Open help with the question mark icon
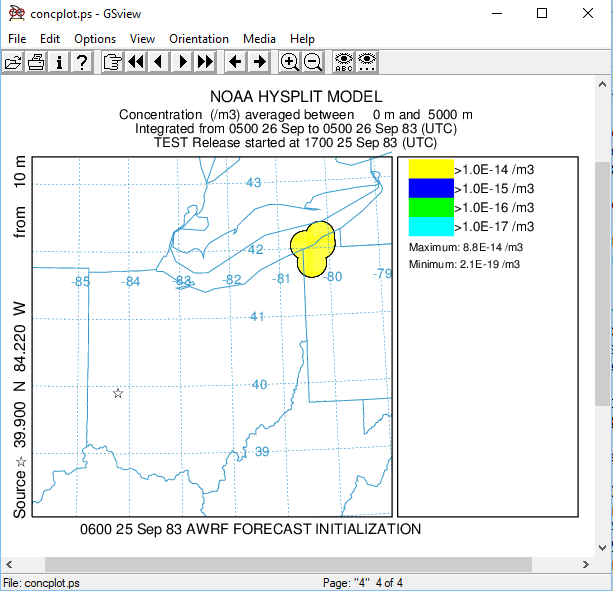The width and height of the screenshot is (613, 591). tap(82, 62)
